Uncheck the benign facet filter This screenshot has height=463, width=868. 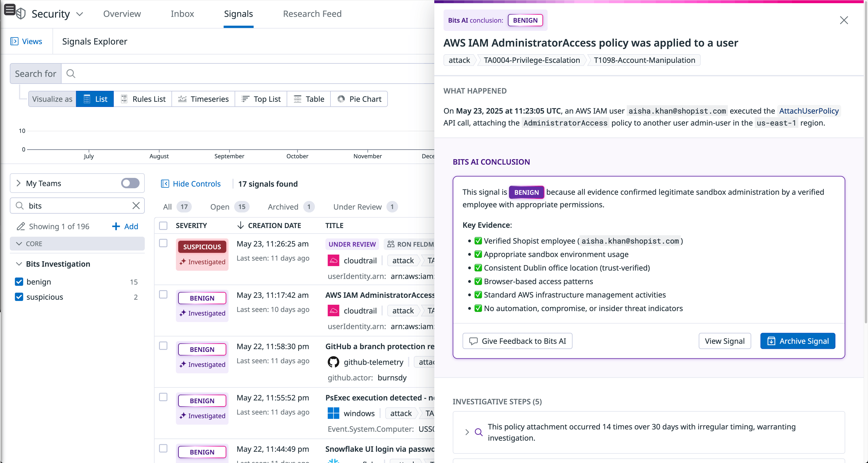click(x=19, y=282)
